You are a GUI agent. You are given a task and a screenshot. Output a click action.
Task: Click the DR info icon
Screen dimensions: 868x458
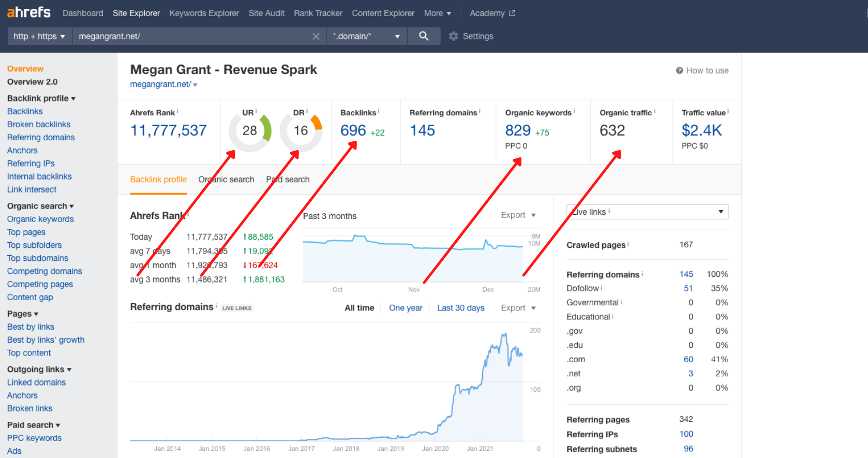[307, 111]
